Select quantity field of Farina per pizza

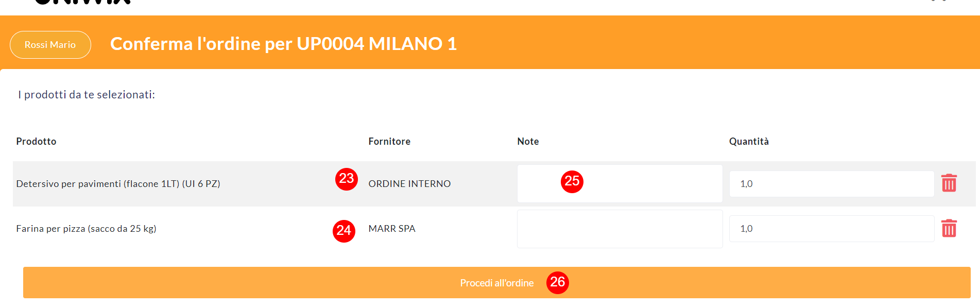832,229
